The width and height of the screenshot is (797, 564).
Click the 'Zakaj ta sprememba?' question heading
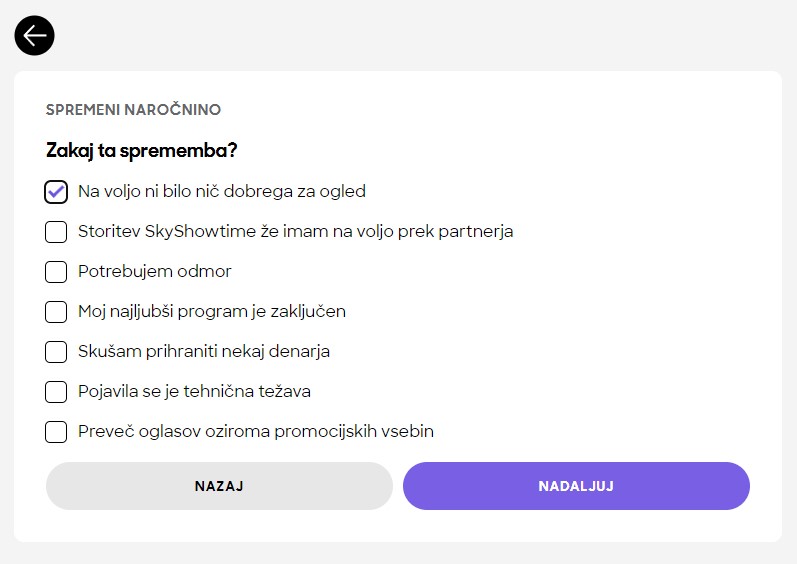point(141,151)
